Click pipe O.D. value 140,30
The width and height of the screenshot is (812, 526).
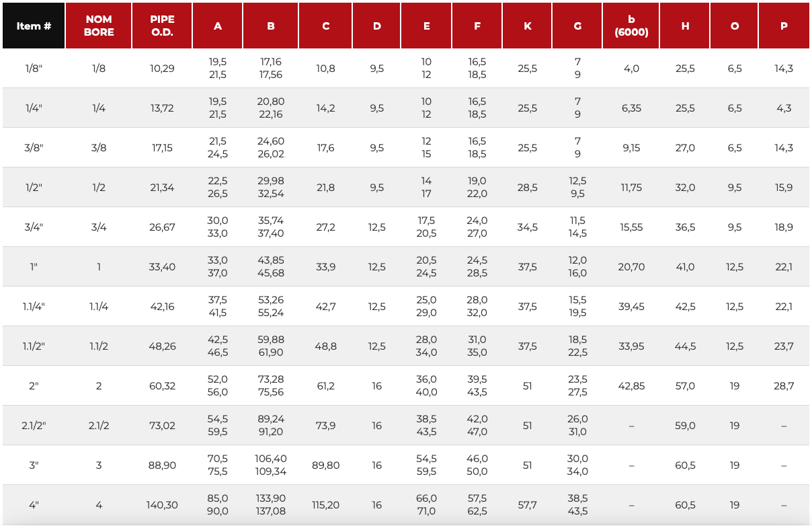[162, 505]
